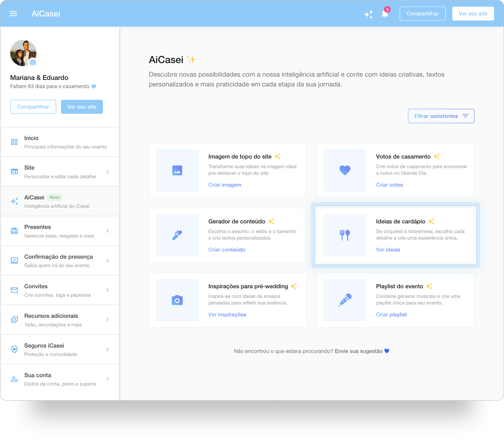Viewport: 504px width, 440px height.
Task: Click the Criar conteúdo link
Action: coord(227,250)
